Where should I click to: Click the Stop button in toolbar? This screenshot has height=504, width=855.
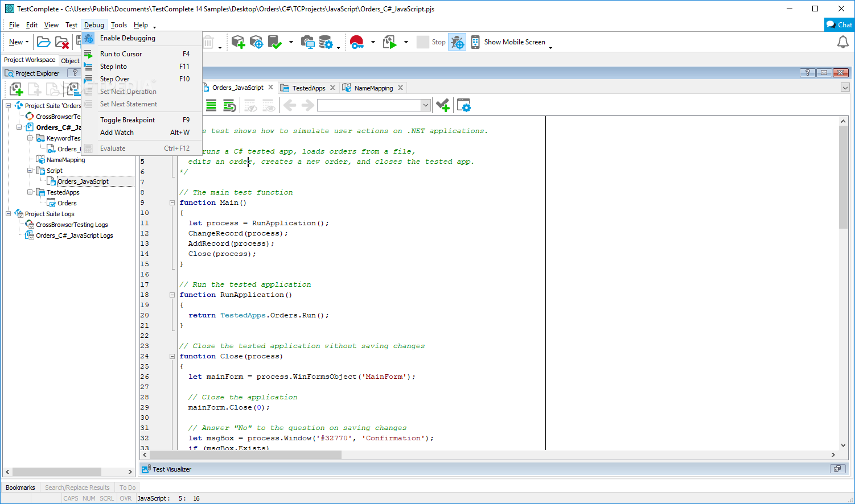tap(431, 42)
